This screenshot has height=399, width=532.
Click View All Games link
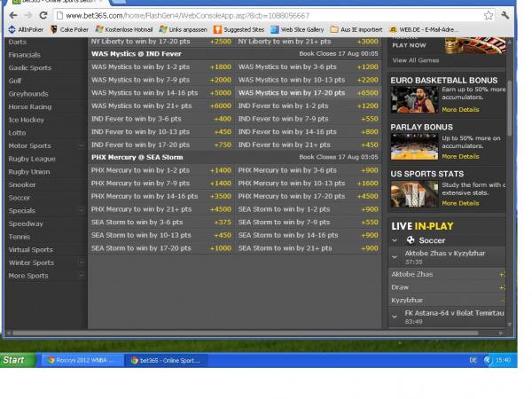(415, 60)
